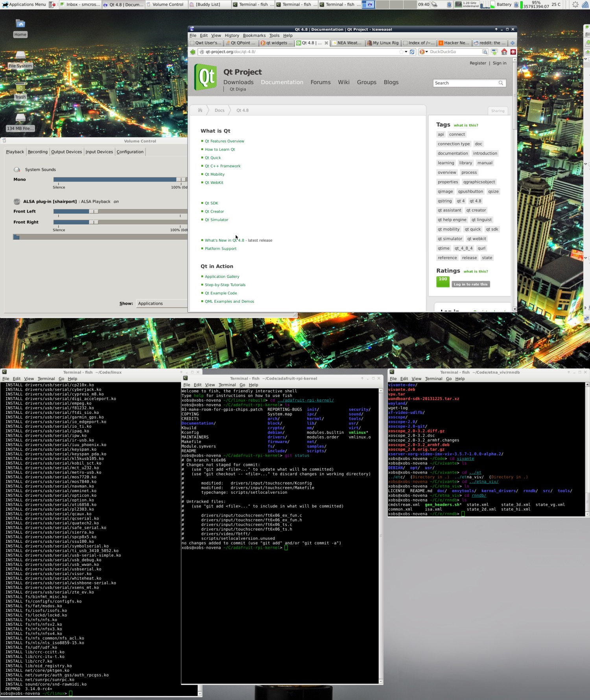Switch to Input Devices tab

tap(99, 152)
